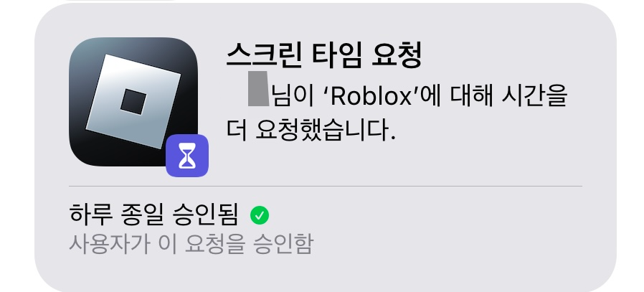Image resolution: width=644 pixels, height=292 pixels.
Task: Tap the white hourglass glyph inside the badge
Action: [187, 156]
